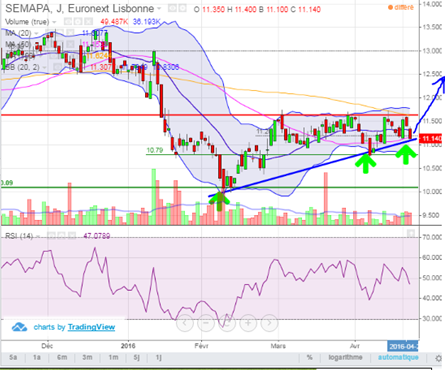Maximize the RSI pane with corner icon
The height and width of the screenshot is (370, 448).
(x=411, y=233)
